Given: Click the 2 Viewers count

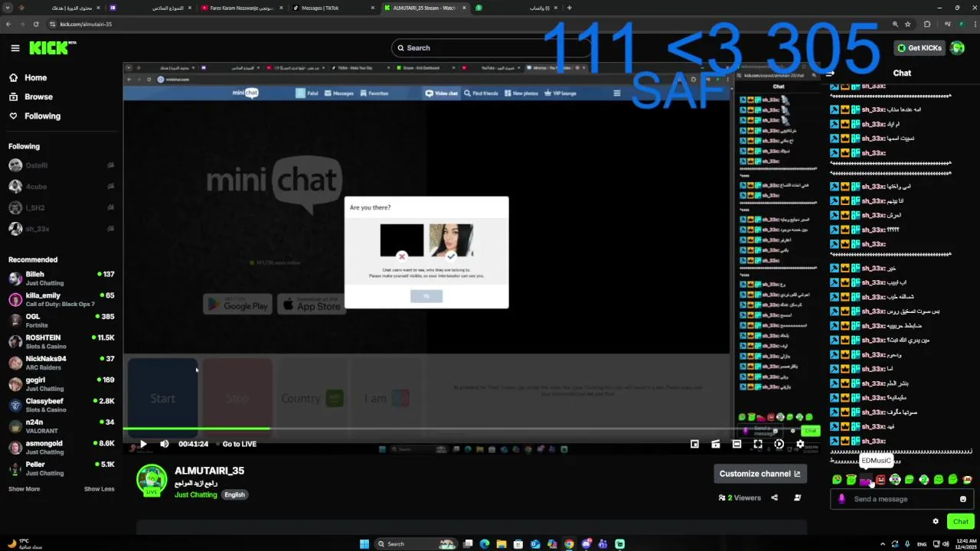Looking at the screenshot, I should [740, 497].
